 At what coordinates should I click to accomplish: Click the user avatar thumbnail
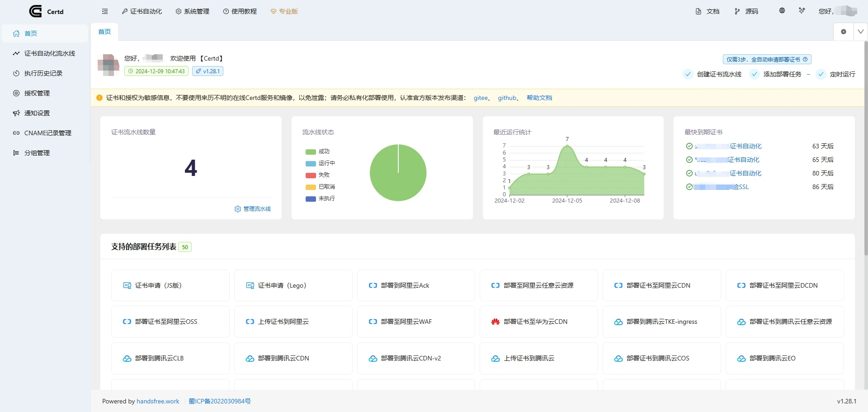(108, 65)
